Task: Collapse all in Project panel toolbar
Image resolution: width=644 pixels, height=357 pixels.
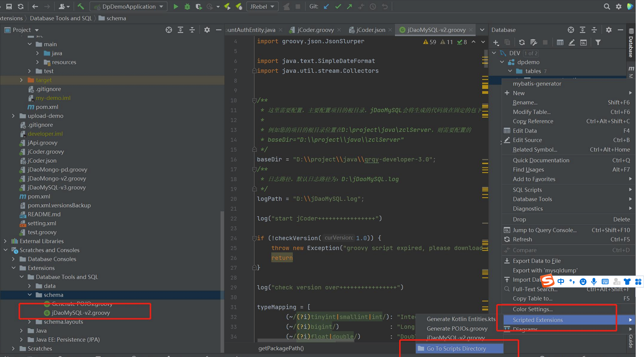Action: click(x=192, y=30)
